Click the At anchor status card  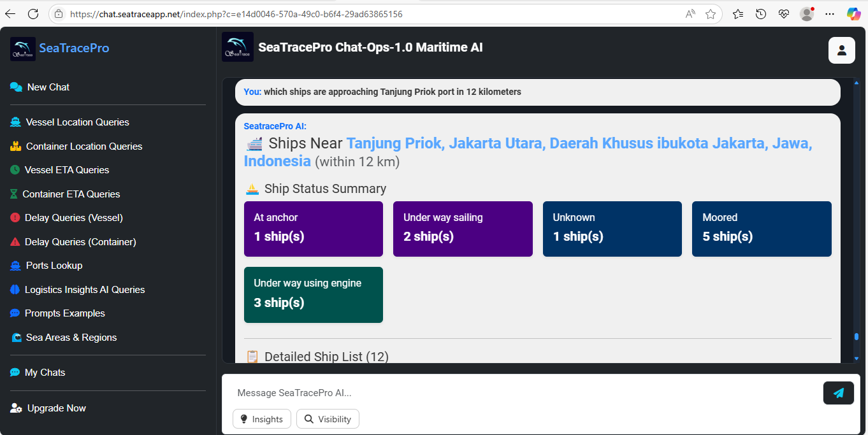click(x=314, y=229)
